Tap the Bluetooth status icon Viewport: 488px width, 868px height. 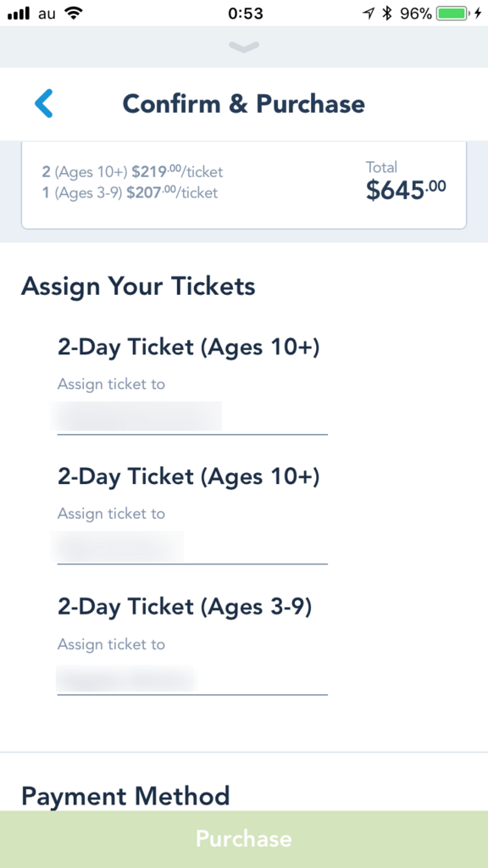tap(387, 14)
